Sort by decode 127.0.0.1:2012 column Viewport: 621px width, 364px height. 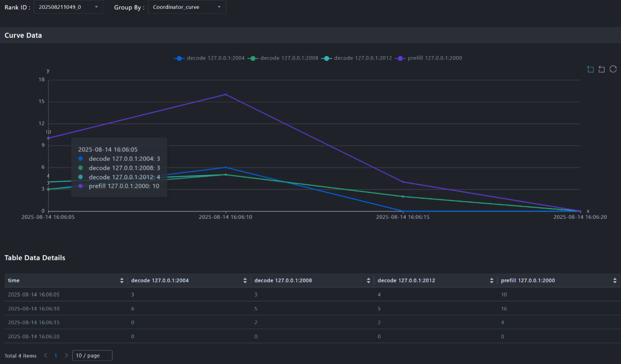(491, 281)
